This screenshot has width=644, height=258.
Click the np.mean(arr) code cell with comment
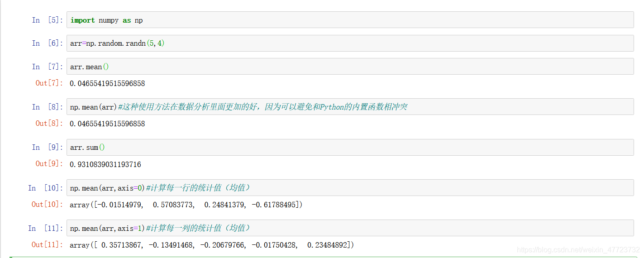pyautogui.click(x=350, y=107)
